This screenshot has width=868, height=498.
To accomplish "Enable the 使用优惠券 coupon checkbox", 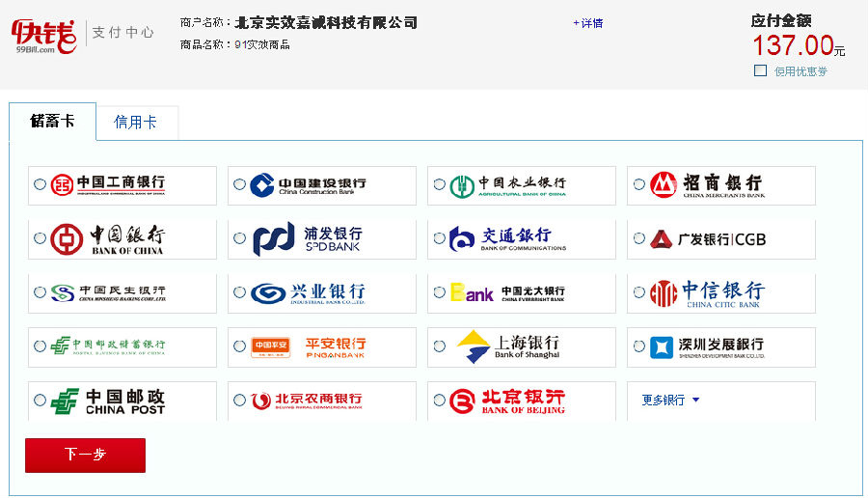I will point(760,70).
